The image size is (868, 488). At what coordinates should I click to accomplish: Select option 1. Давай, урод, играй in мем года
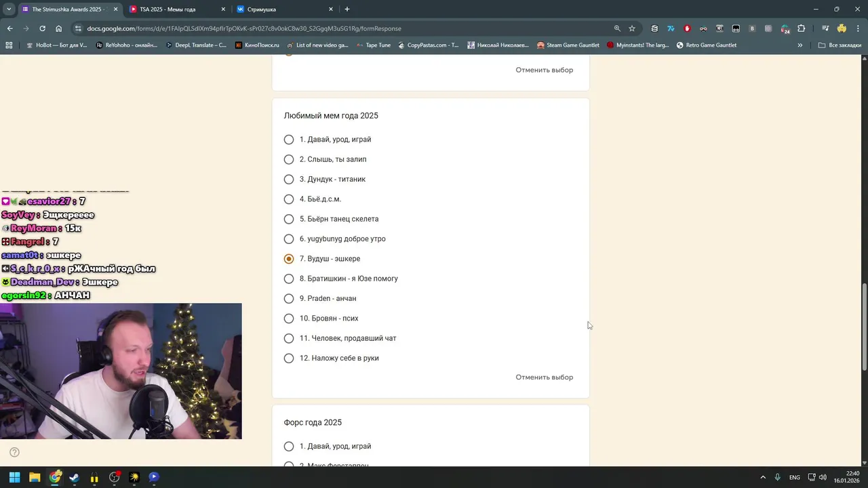[289, 140]
